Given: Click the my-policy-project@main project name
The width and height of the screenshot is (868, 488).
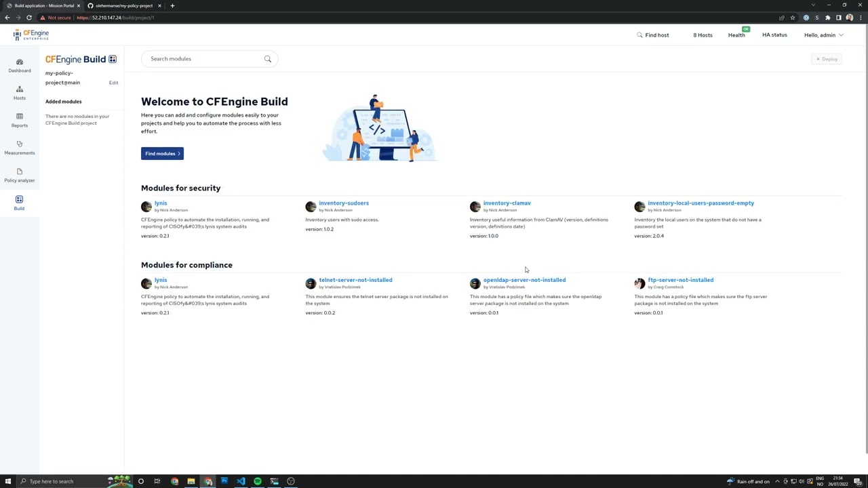Looking at the screenshot, I should pos(62,78).
